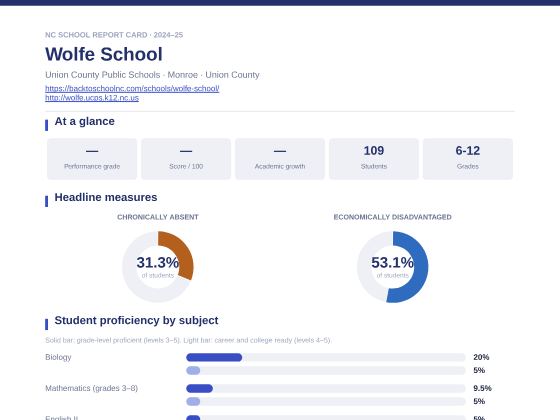This screenshot has height=420, width=560.
Task: Click Biology grade-level proficient bar
Action: coord(326,357)
